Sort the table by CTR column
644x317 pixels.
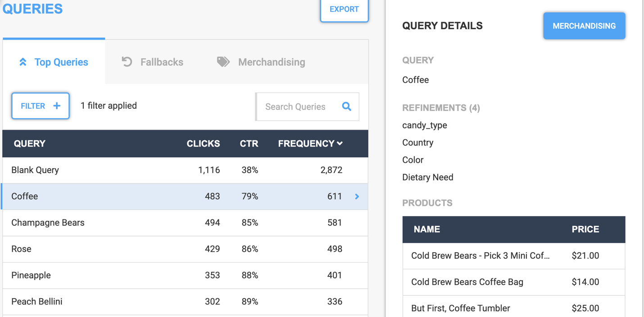coord(249,143)
